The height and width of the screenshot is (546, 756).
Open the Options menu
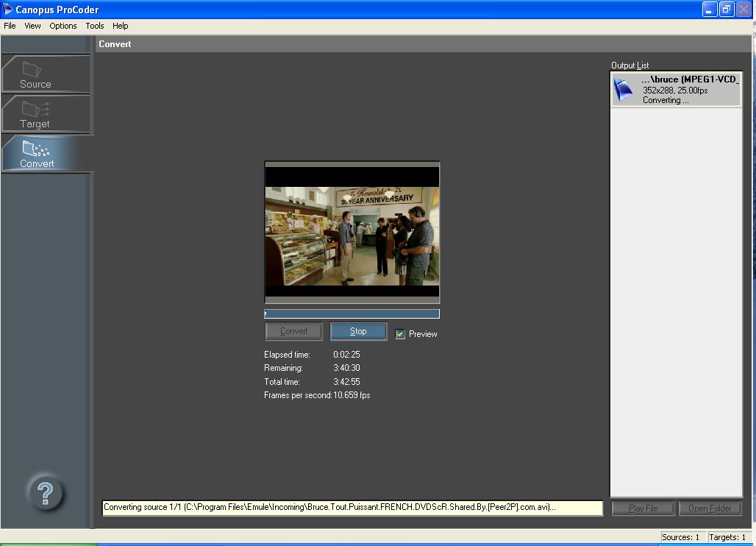click(63, 26)
